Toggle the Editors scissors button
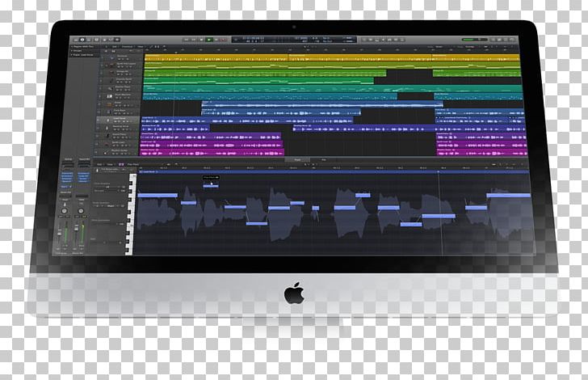 point(117,40)
